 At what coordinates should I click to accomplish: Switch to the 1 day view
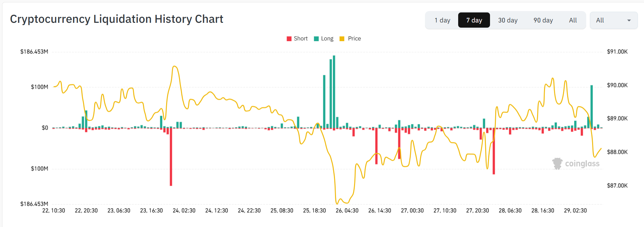click(x=443, y=20)
